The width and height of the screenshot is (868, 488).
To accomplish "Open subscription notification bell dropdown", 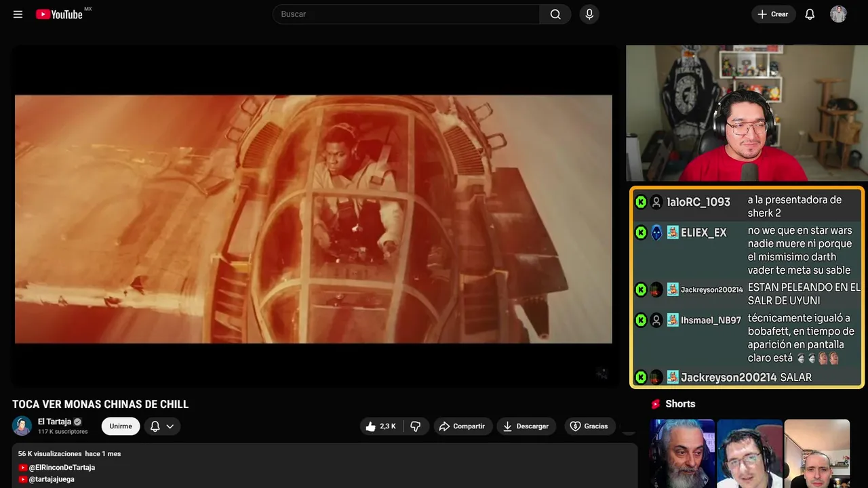I will 162,426.
